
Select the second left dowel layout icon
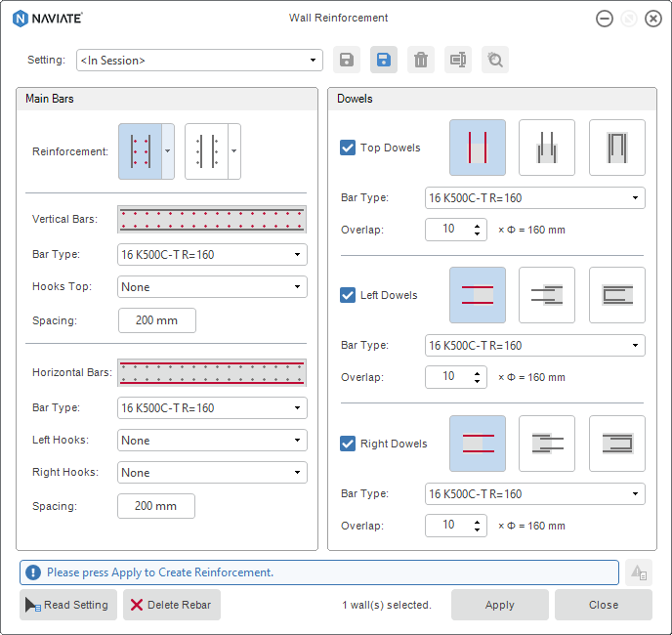pyautogui.click(x=546, y=295)
